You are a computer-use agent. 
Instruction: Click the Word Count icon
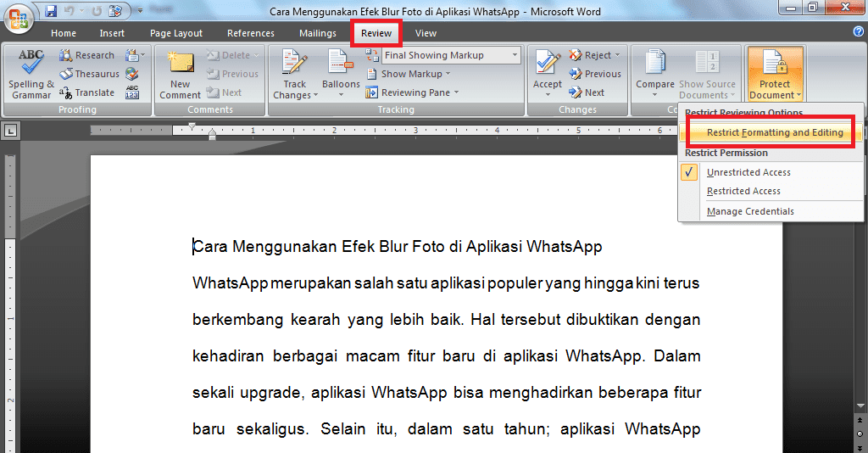click(132, 92)
